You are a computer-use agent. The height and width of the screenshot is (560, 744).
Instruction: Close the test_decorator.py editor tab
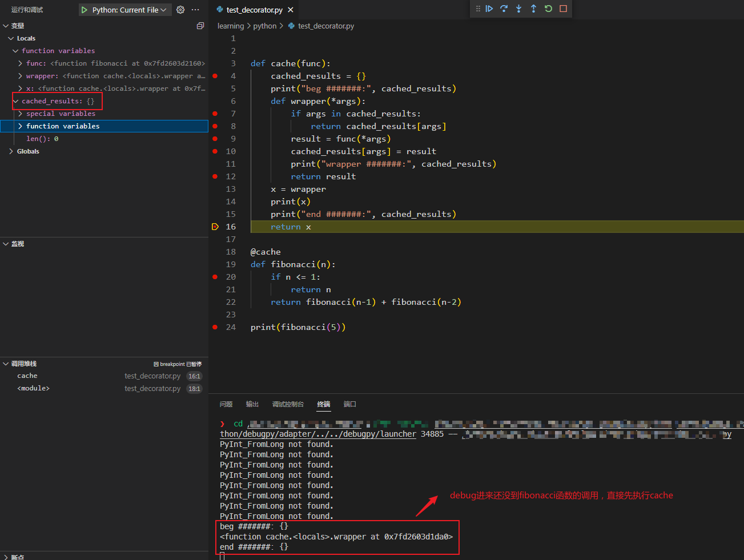point(291,10)
